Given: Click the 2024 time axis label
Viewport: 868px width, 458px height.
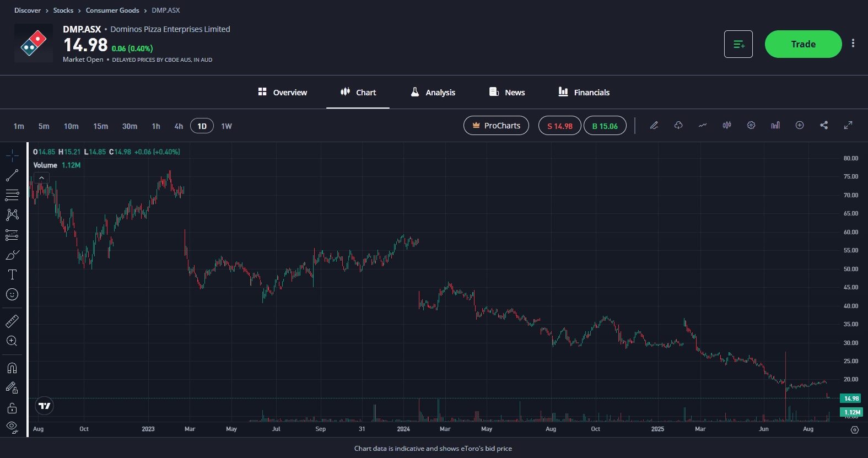Looking at the screenshot, I should click(x=403, y=429).
